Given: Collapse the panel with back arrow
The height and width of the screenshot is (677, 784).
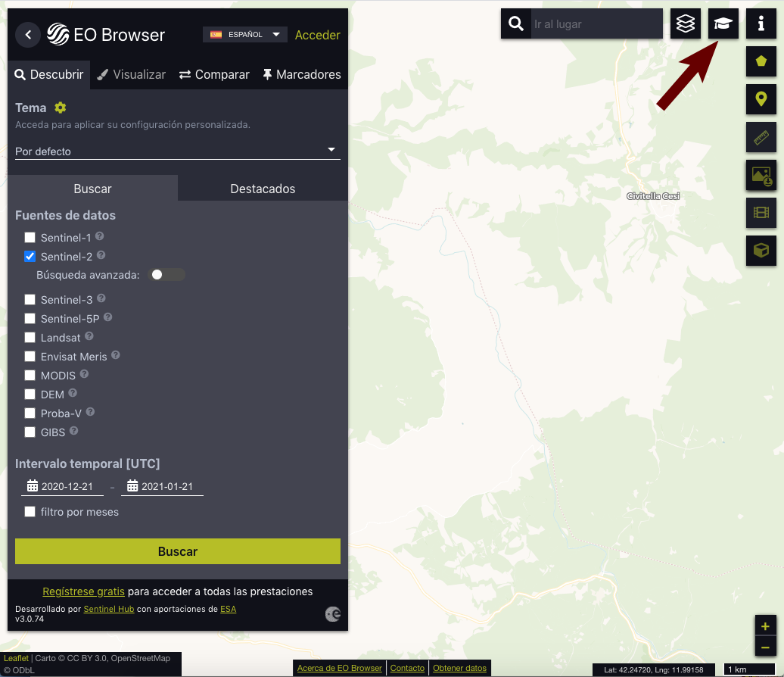Looking at the screenshot, I should (x=28, y=34).
